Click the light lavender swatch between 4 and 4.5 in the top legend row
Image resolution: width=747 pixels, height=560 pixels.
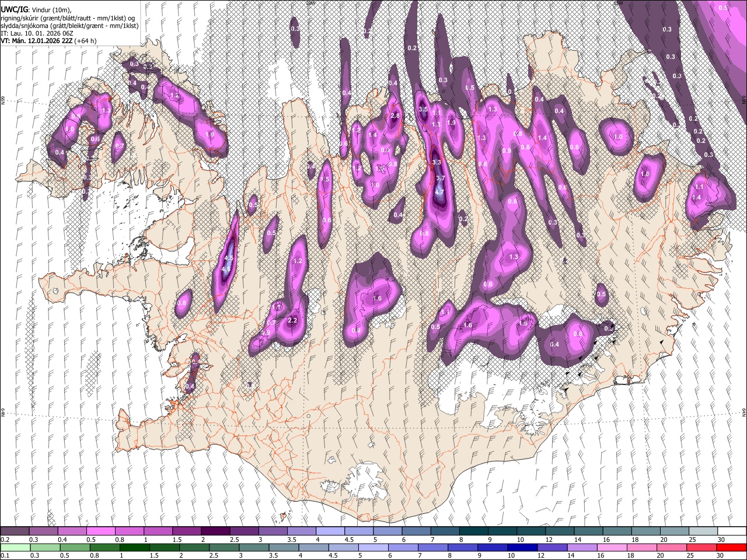330,531
